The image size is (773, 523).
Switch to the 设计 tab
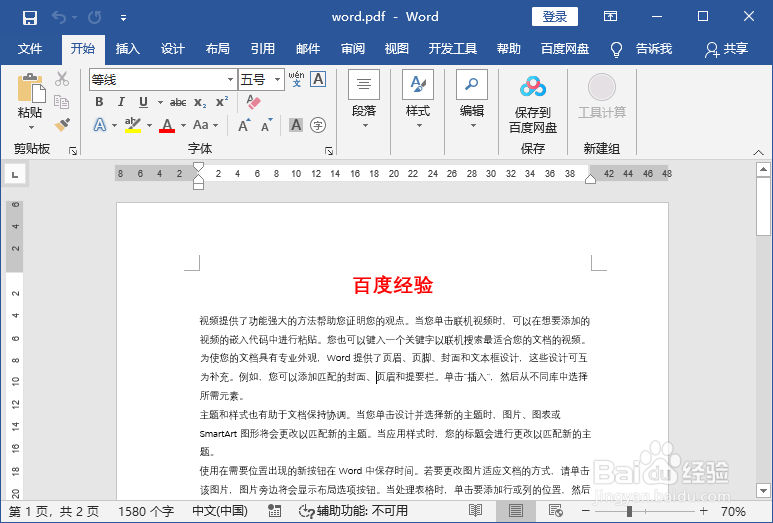pos(173,49)
